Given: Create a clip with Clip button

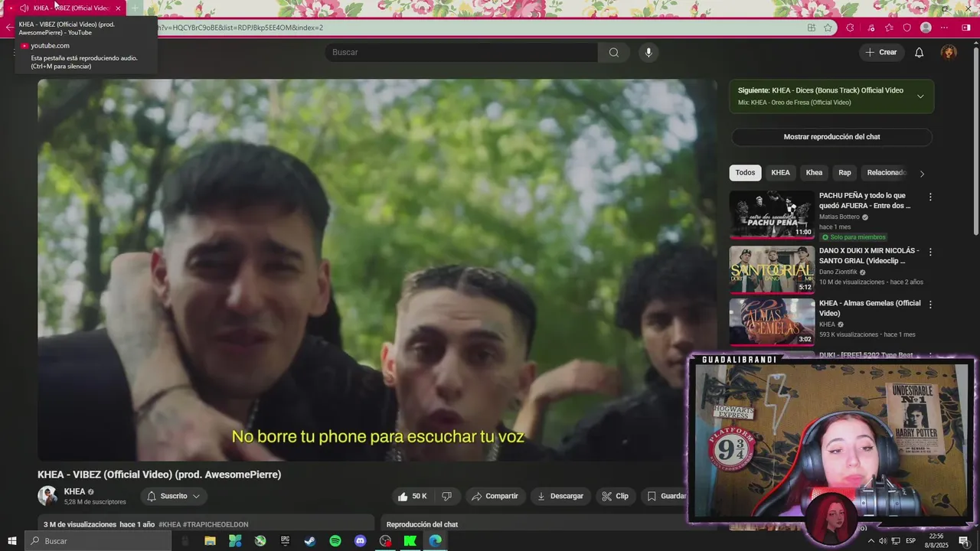Looking at the screenshot, I should point(615,496).
